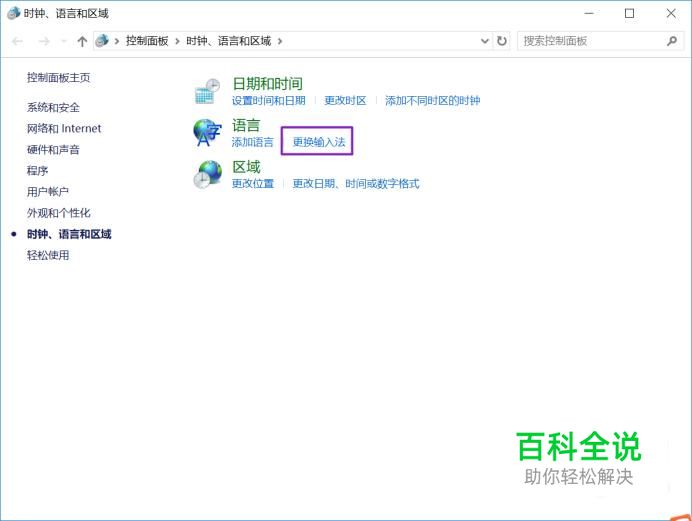Expand the chevron after 控制面板 breadcrumb
The width and height of the screenshot is (692, 521).
click(x=177, y=41)
